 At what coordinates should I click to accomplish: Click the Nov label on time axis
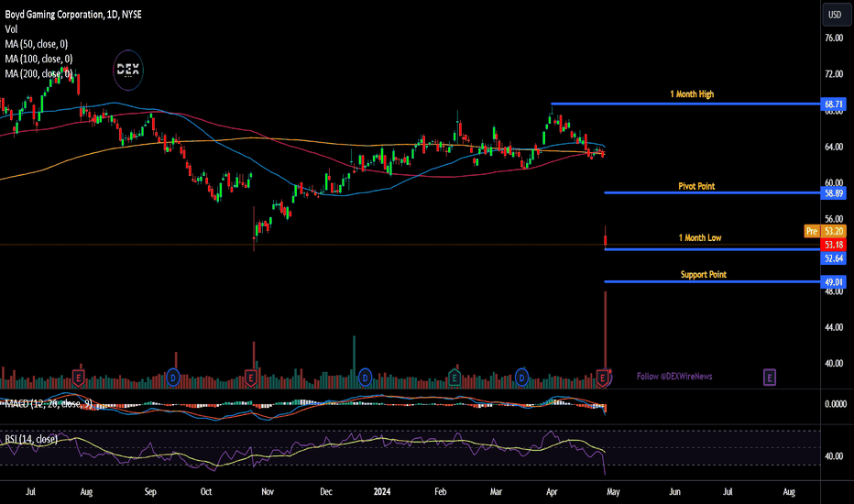pyautogui.click(x=268, y=491)
